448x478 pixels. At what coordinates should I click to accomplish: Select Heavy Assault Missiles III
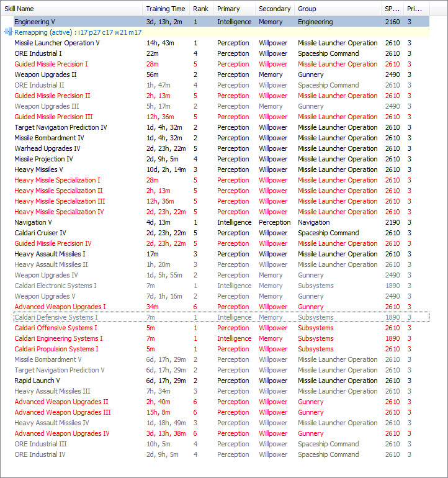tap(222, 392)
